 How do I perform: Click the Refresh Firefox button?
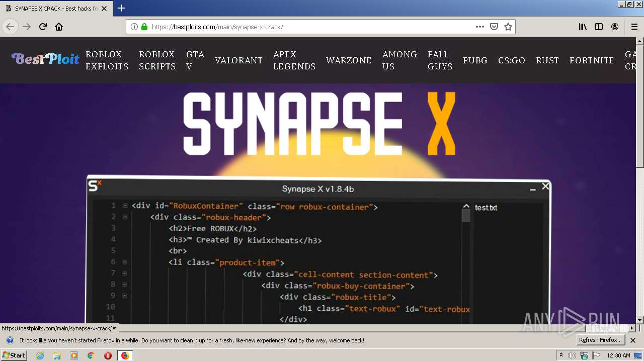[x=601, y=340]
